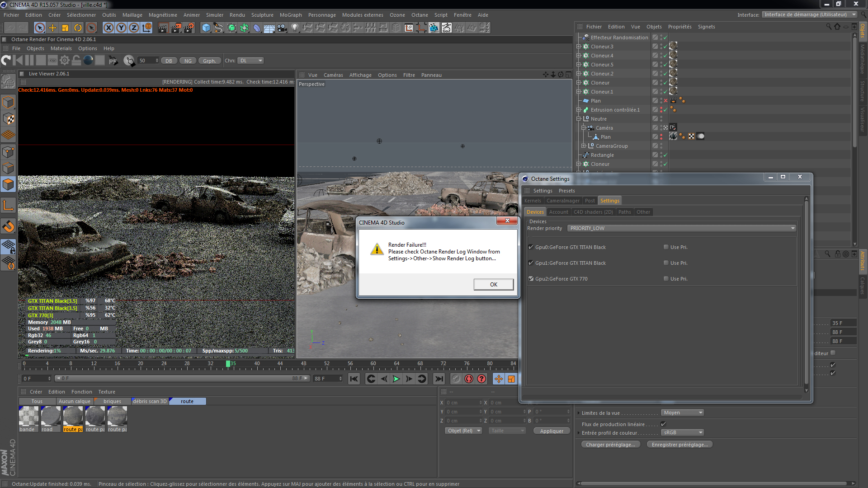868x488 pixels.
Task: Switch to the Kernels tab
Action: [x=533, y=201]
